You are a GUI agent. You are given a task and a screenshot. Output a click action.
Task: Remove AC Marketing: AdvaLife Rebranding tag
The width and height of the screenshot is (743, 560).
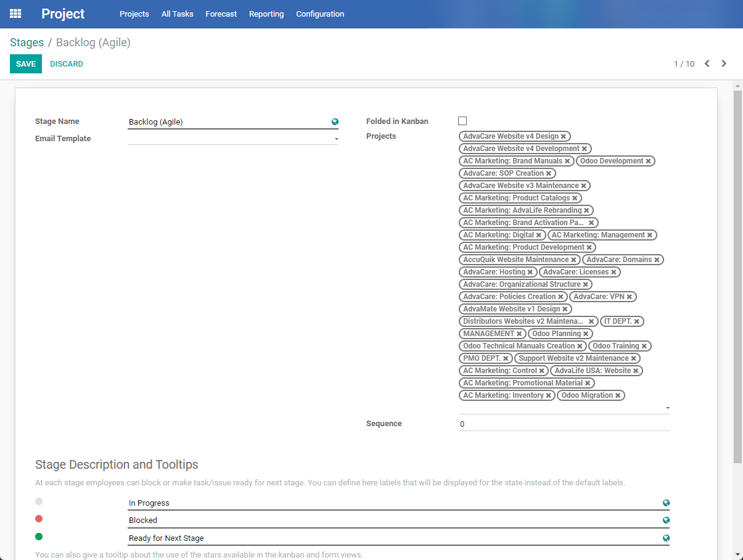[586, 210]
